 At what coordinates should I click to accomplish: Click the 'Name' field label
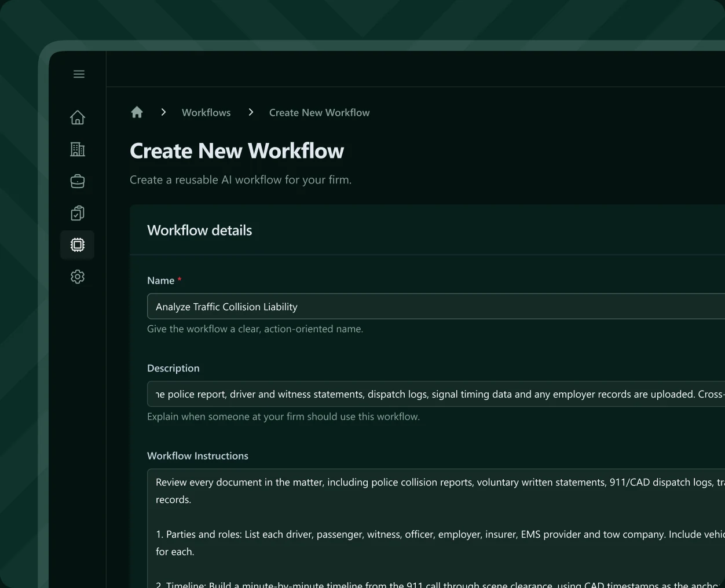coord(160,281)
